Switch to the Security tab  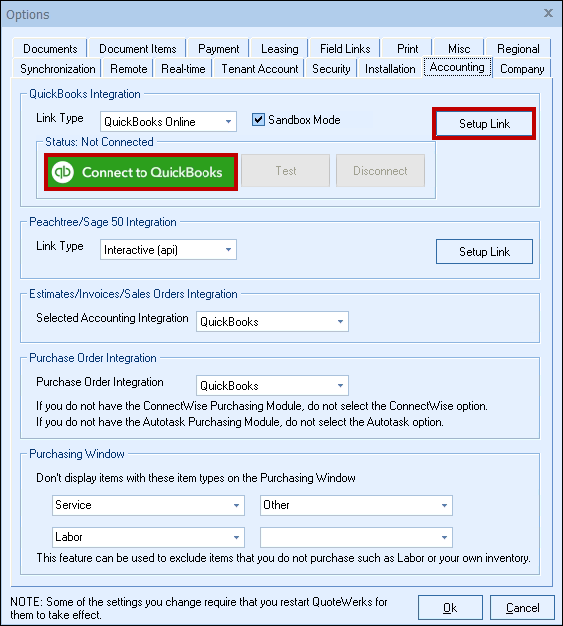click(x=331, y=69)
